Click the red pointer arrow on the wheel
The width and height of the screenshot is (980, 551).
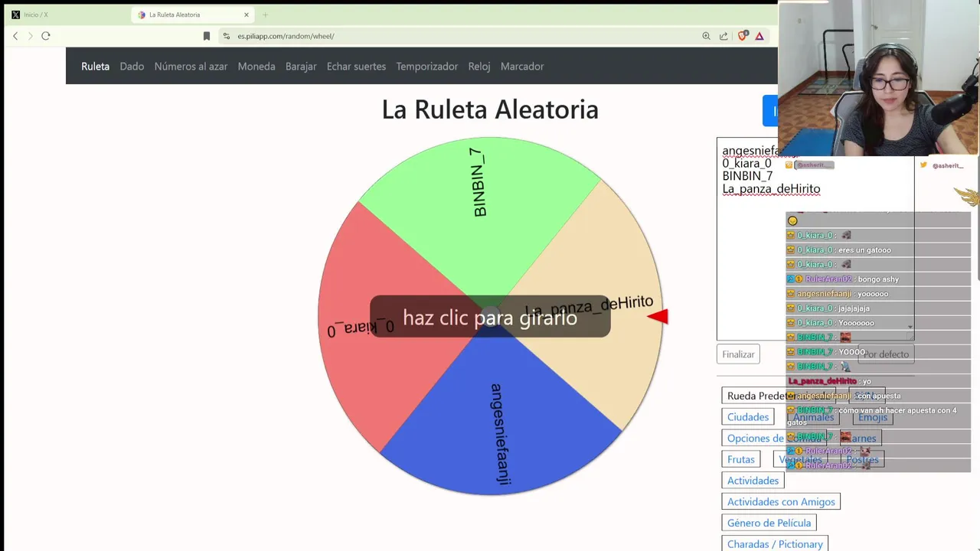pos(658,316)
